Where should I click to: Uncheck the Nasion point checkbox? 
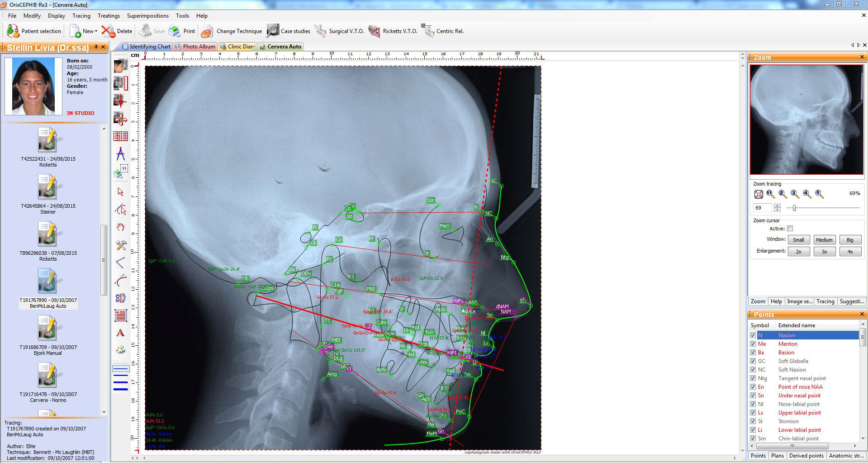point(753,335)
